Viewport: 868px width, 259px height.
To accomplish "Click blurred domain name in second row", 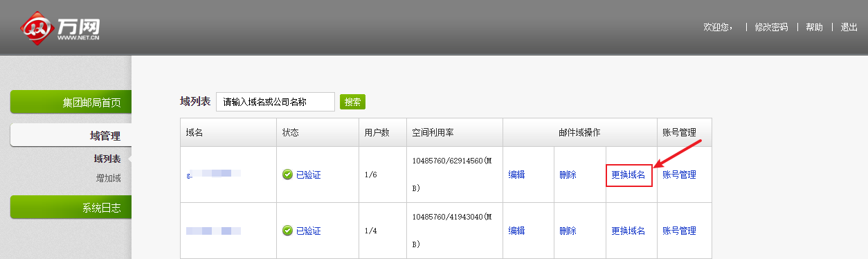I will 213,230.
